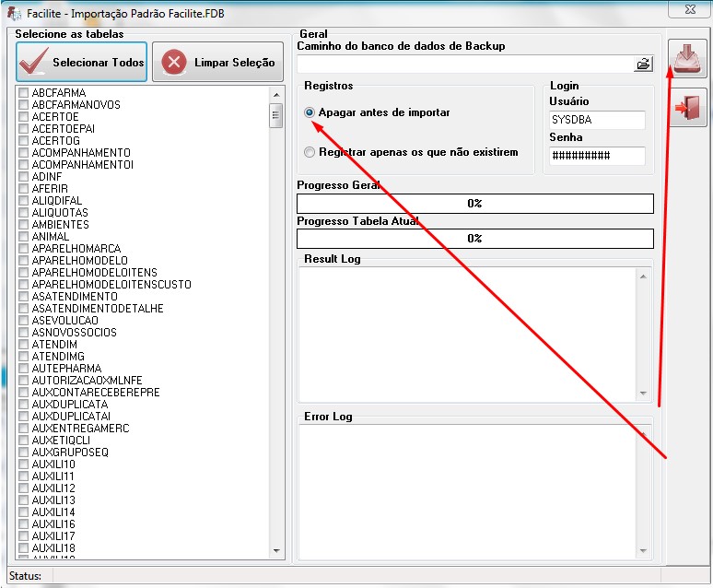Screen dimensions: 713x588
Task: Check the ASATENDIMENTODETALHE table checkbox
Action: [x=23, y=309]
